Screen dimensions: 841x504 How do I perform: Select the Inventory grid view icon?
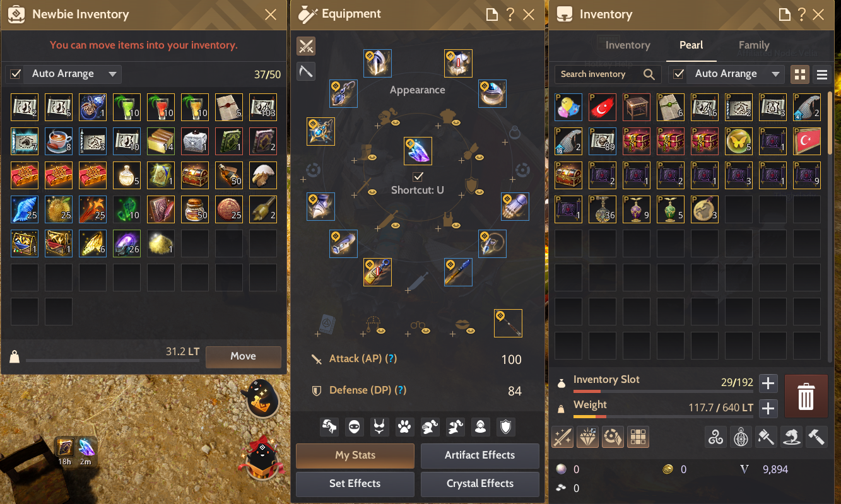point(800,74)
